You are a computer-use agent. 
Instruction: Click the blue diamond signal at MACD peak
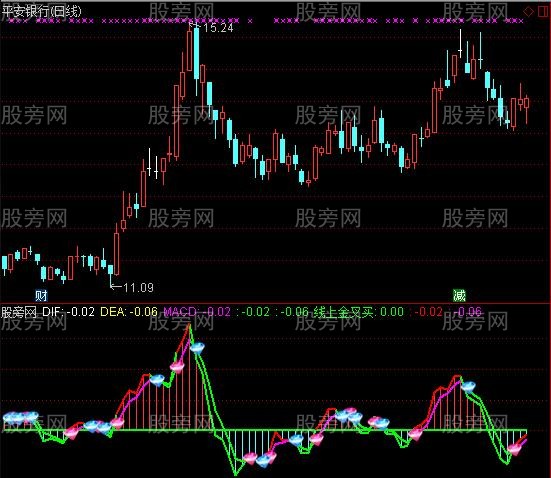click(x=197, y=348)
